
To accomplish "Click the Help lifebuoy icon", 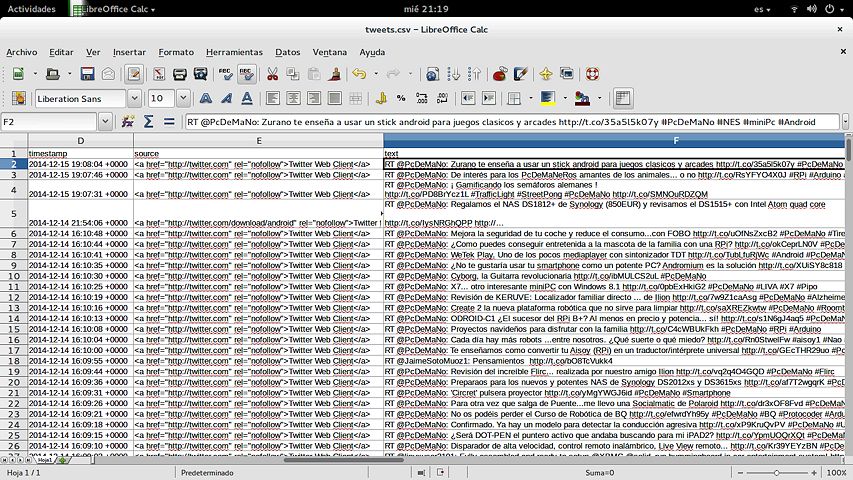I will pyautogui.click(x=592, y=74).
